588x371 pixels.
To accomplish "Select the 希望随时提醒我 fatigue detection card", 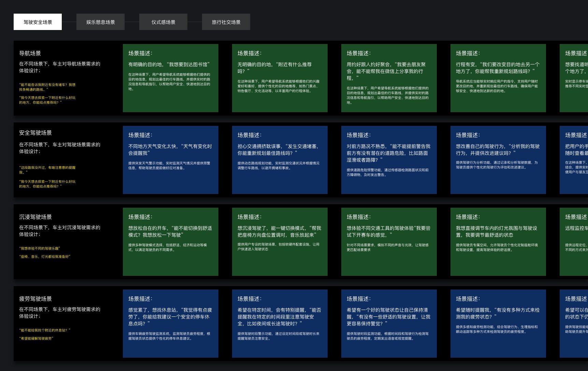I will [498, 324].
